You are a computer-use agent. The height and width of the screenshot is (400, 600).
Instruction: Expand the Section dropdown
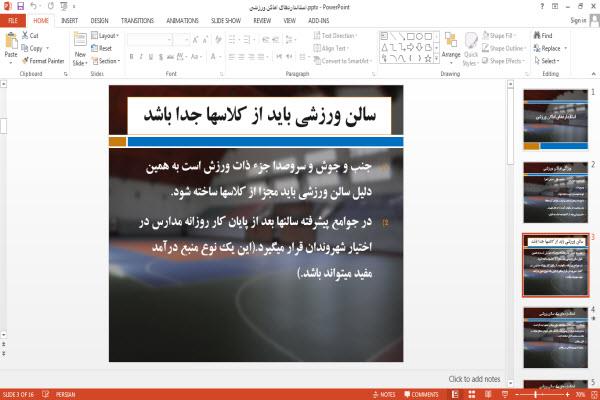point(106,61)
